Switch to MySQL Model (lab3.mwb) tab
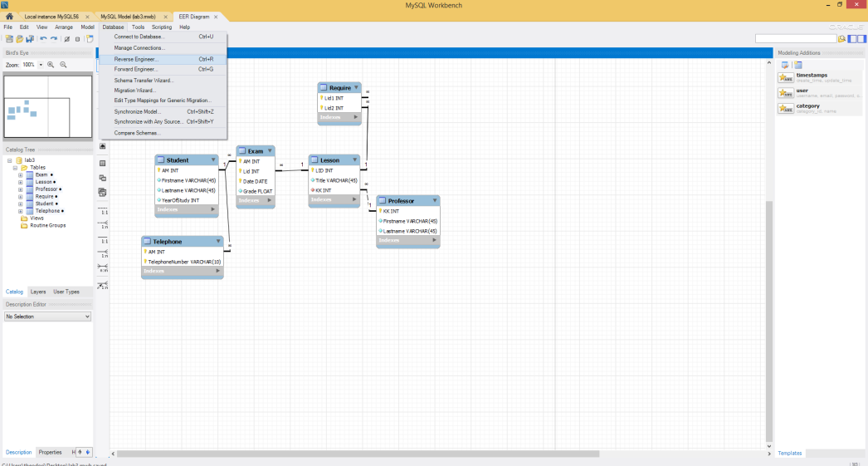 pos(128,17)
